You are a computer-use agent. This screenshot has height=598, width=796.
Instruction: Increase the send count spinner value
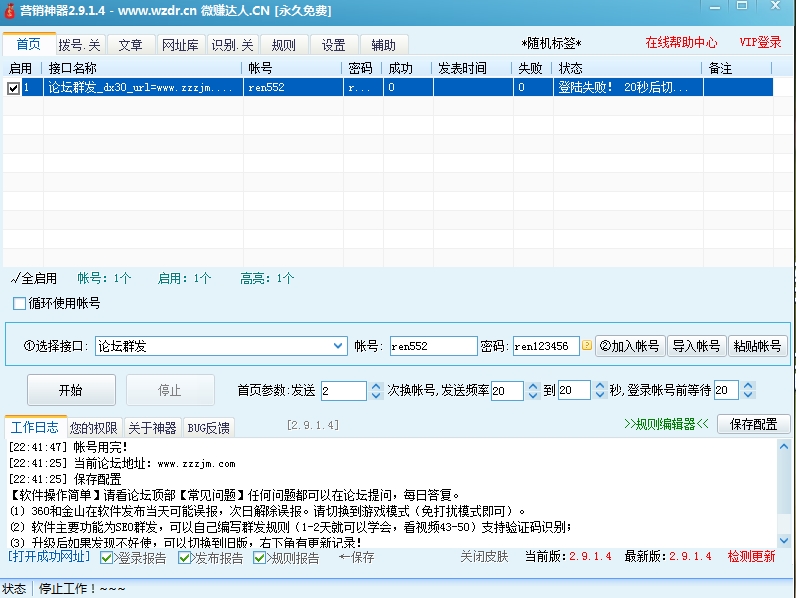[x=376, y=386]
